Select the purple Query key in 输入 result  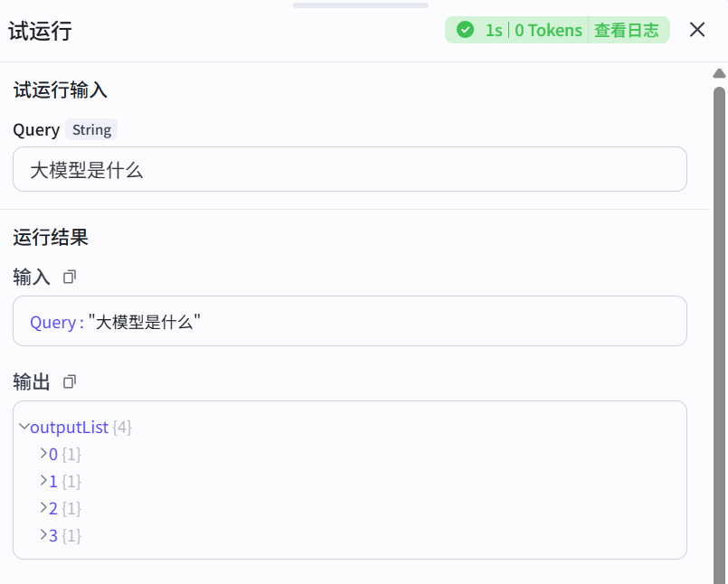(x=52, y=322)
